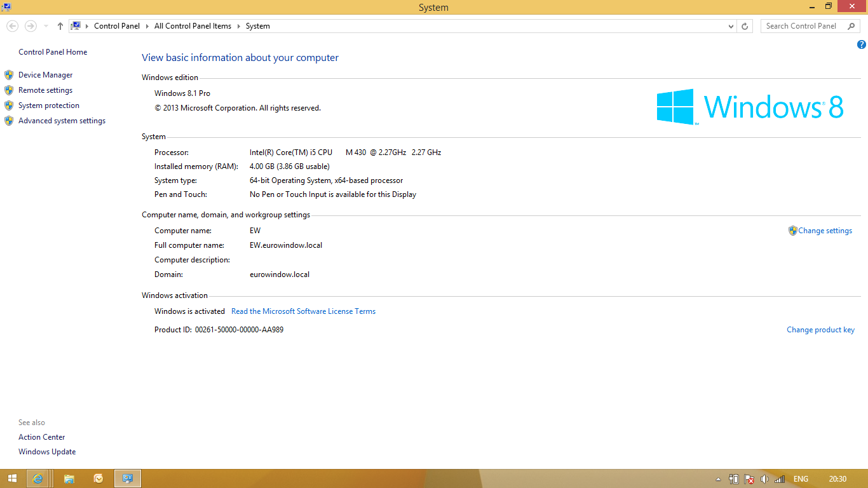Open Windows Update under See also
The image size is (868, 488).
47,452
